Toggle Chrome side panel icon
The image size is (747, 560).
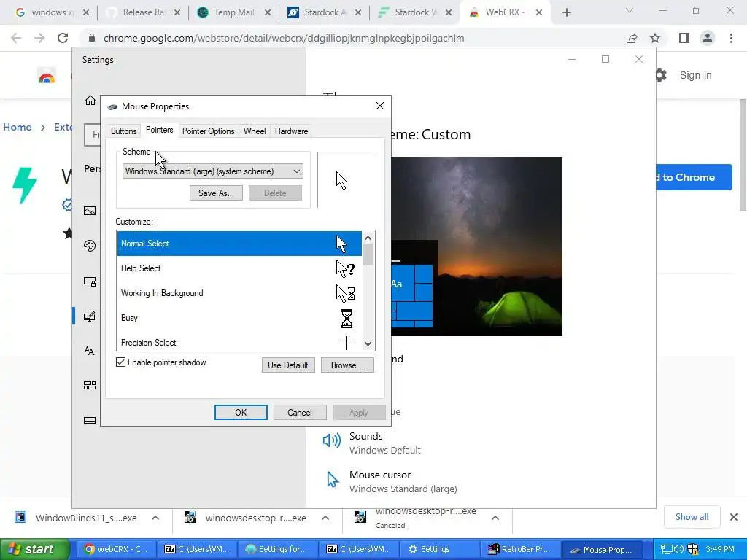(x=684, y=38)
